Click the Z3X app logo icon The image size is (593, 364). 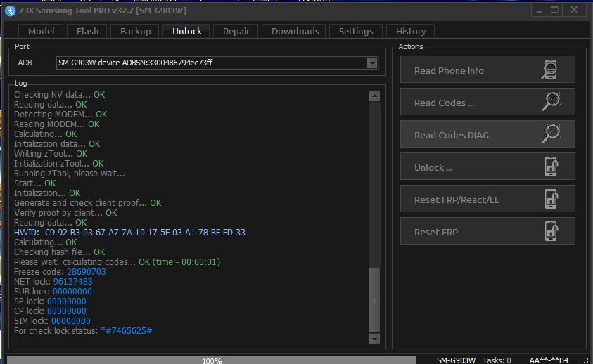[11, 11]
